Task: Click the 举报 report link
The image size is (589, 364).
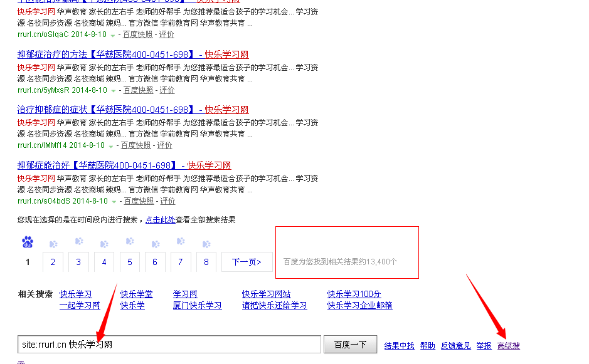Action: (483, 345)
